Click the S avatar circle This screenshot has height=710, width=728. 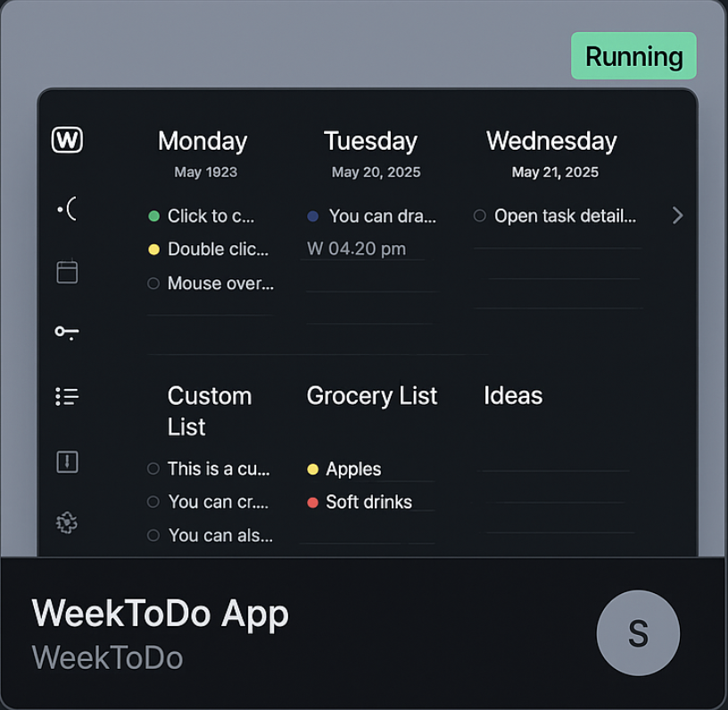(639, 633)
